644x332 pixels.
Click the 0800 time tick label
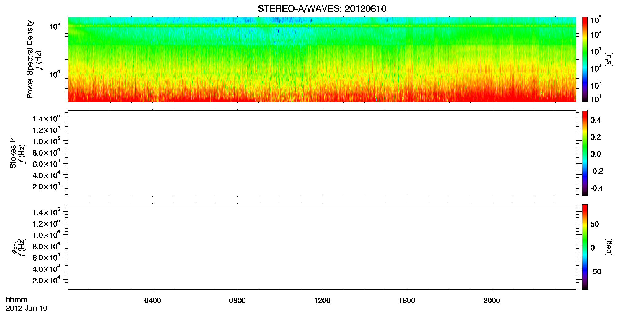(x=237, y=301)
